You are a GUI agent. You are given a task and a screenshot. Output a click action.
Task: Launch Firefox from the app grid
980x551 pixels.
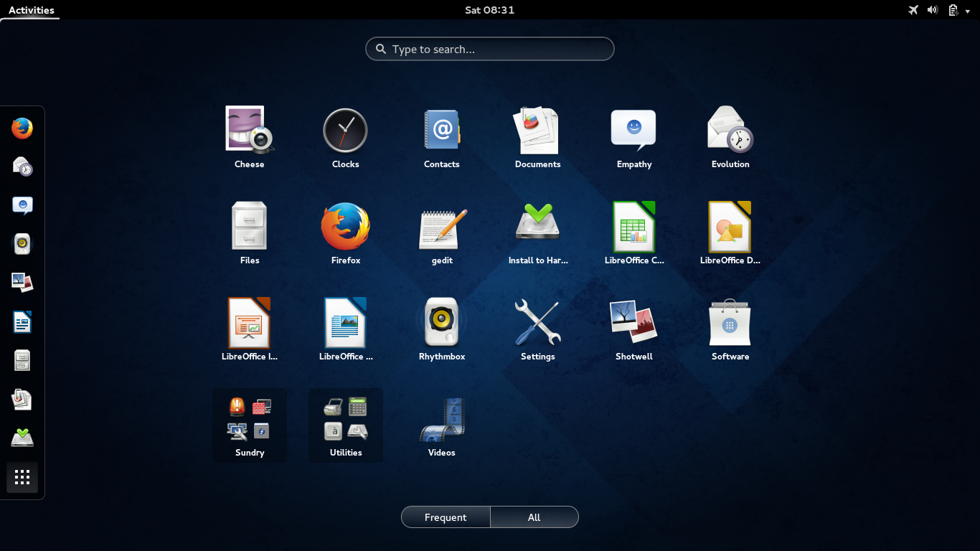pos(346,233)
